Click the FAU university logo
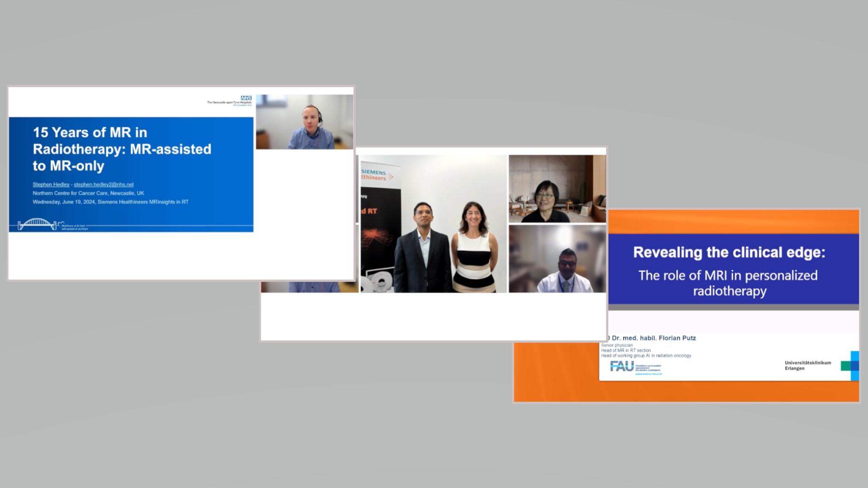 click(622, 366)
